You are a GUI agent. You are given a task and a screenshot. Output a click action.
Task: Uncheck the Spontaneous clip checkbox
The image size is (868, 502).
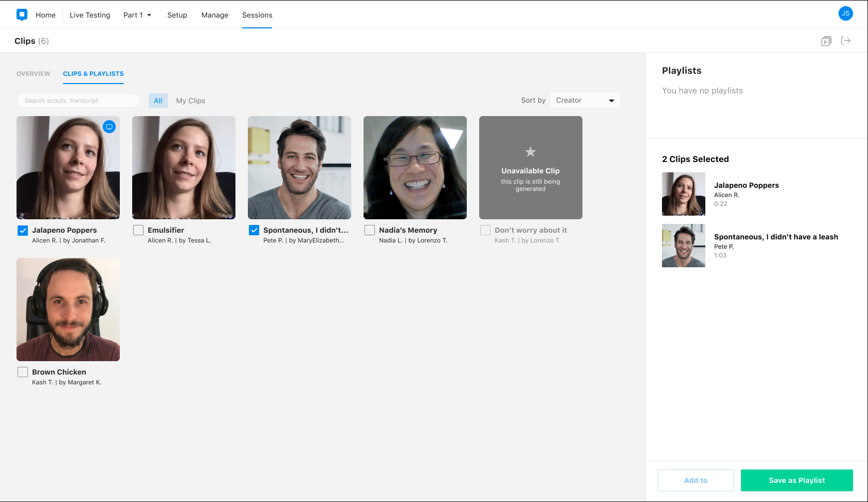pos(254,230)
